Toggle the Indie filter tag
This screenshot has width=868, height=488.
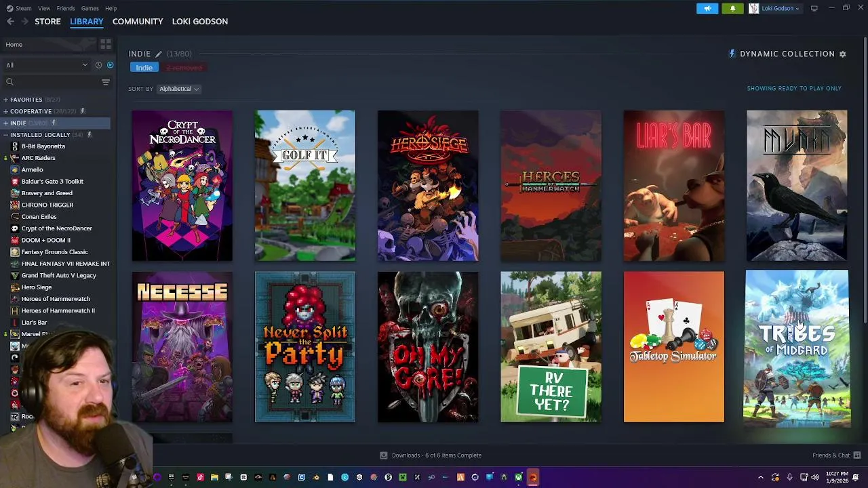click(144, 68)
